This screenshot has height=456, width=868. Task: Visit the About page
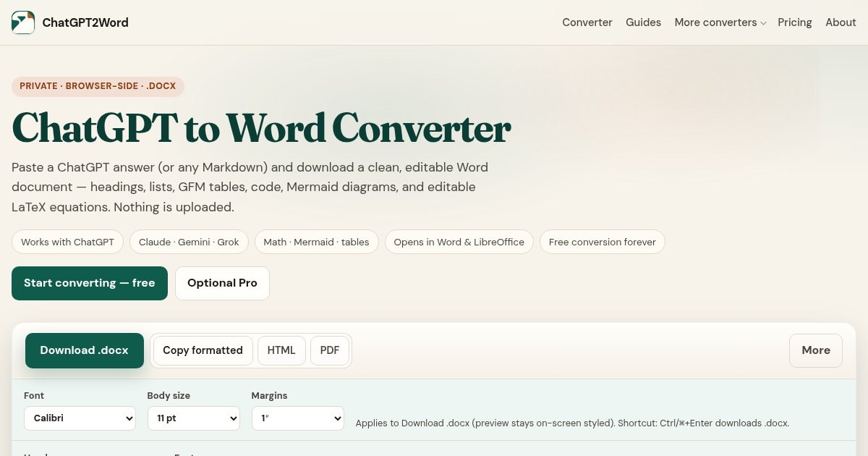841,22
